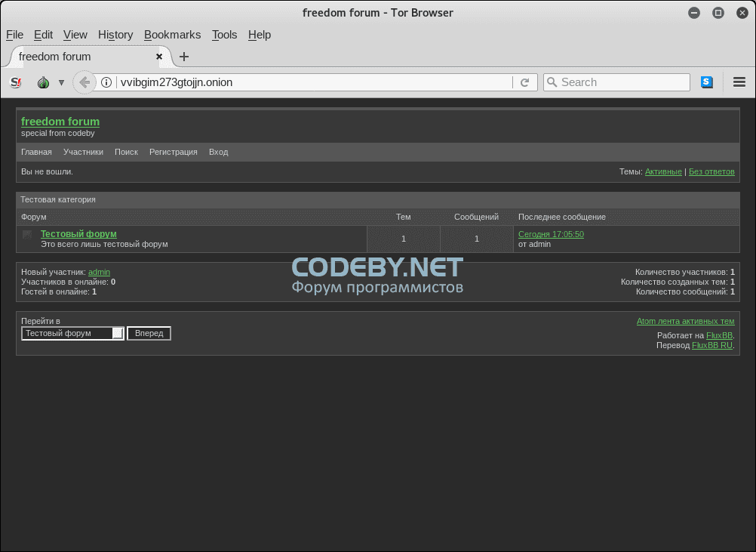Close the Tor Browser window

pos(742,13)
